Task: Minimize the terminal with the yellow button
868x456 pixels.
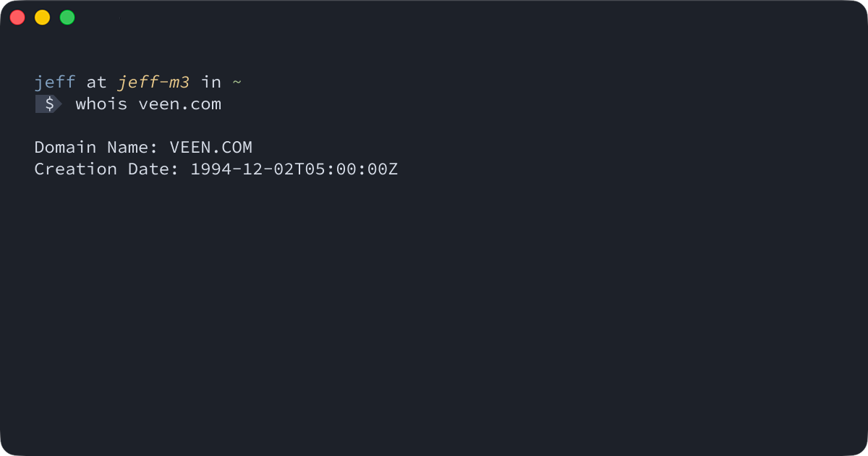Action: point(42,17)
